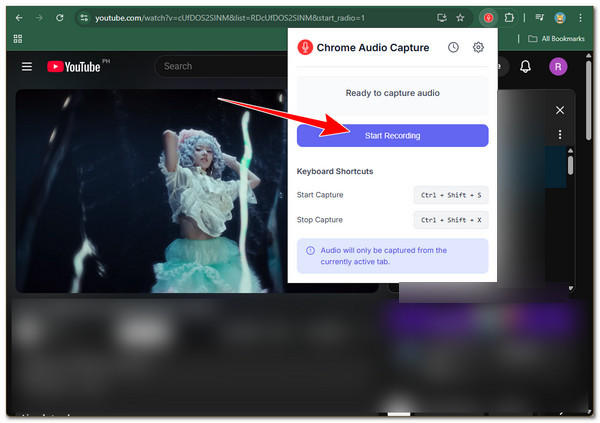Image resolution: width=600 pixels, height=423 pixels.
Task: Click the playlist panel scrollbar thumb
Action: click(x=571, y=165)
